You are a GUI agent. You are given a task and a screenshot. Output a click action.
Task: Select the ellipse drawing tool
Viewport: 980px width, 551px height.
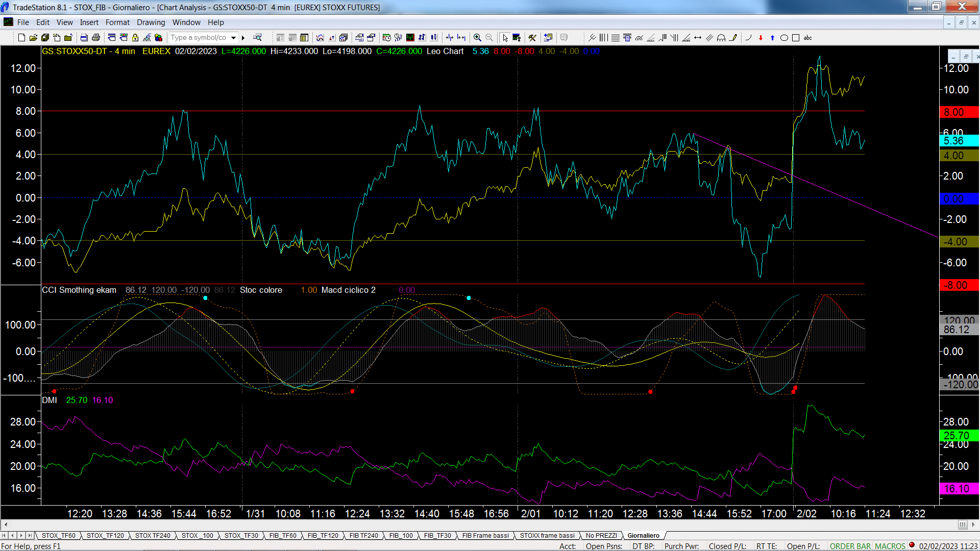[784, 37]
